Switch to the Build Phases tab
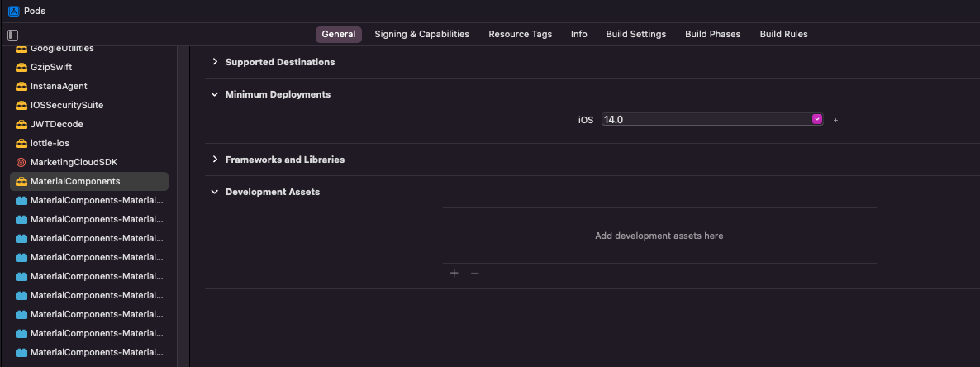The width and height of the screenshot is (980, 367). point(712,34)
